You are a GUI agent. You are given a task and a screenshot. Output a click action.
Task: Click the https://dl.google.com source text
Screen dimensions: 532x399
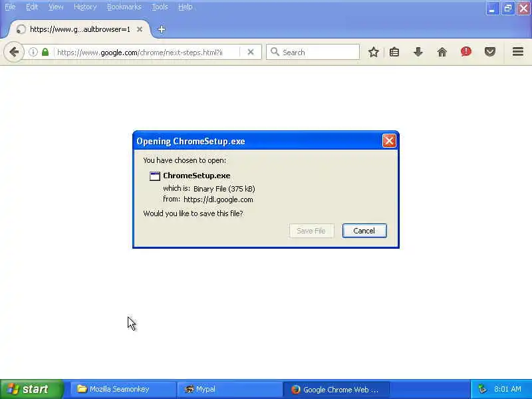click(x=218, y=199)
